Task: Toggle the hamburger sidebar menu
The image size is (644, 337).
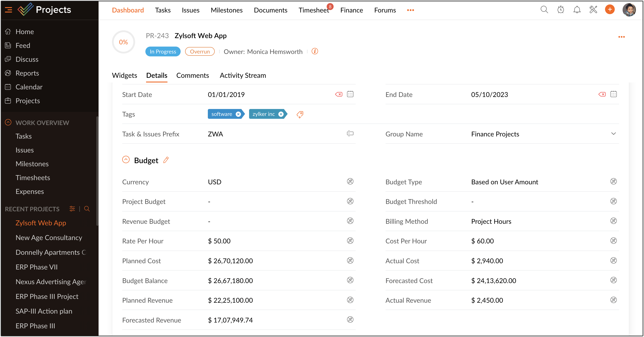Action: pos(8,10)
